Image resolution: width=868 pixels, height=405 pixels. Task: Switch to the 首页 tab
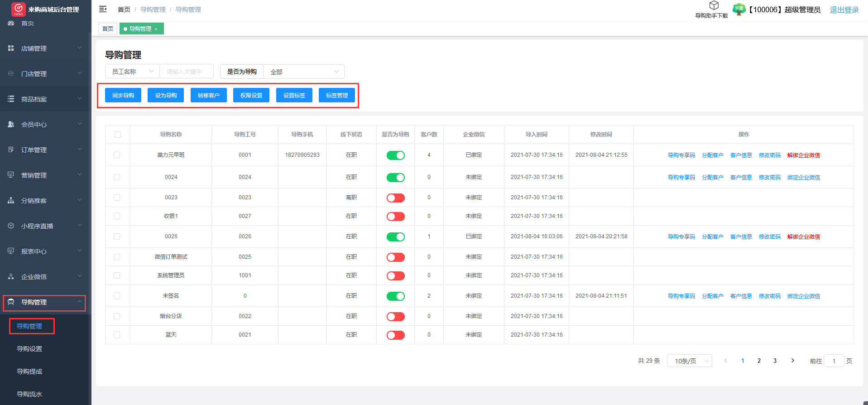(x=108, y=29)
